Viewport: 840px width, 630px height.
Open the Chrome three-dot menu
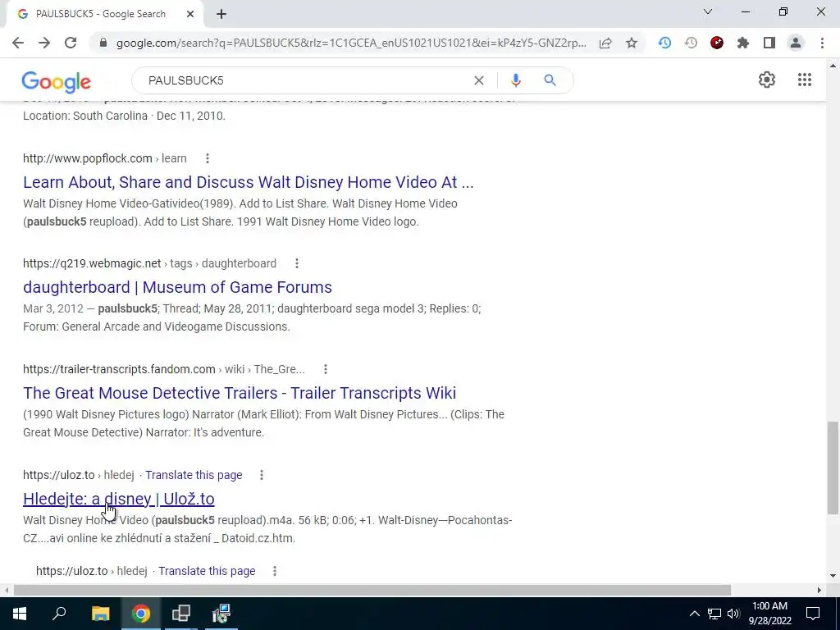pyautogui.click(x=822, y=43)
